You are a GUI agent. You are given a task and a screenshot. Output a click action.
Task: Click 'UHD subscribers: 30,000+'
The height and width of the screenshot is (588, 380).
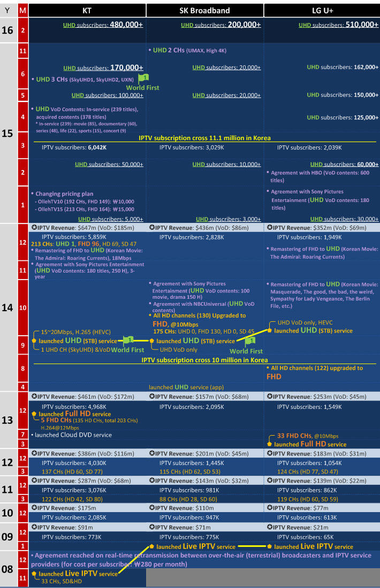pos(344,219)
